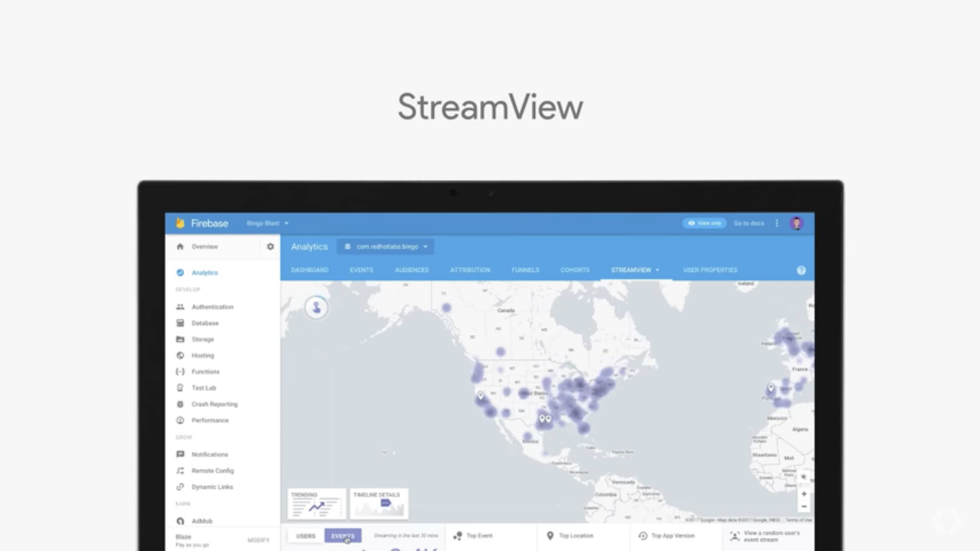Go to the Funnels tab
The image size is (980, 551).
click(525, 270)
